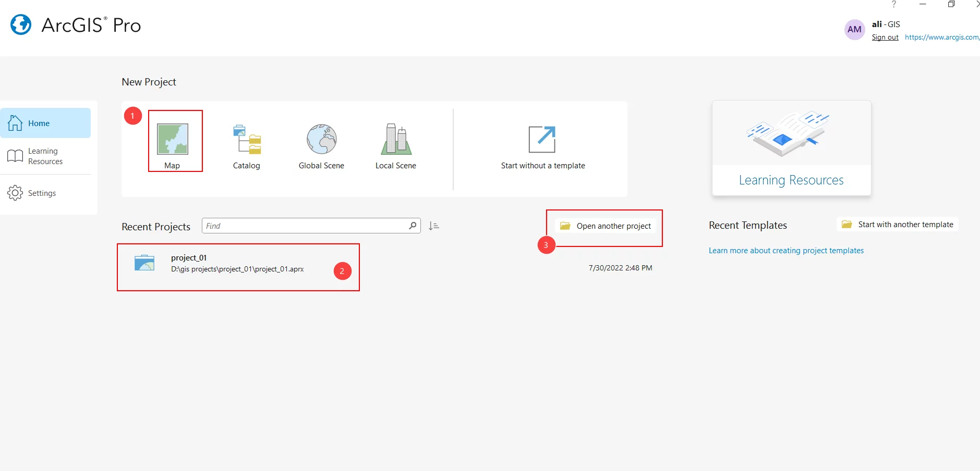Click the search magnifier icon
Viewport: 980px width, 471px height.
pyautogui.click(x=413, y=226)
